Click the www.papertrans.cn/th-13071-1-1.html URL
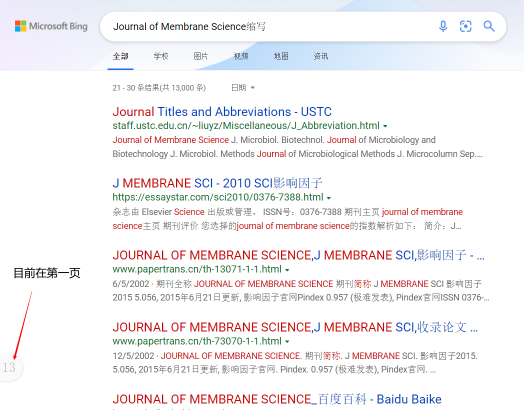Screen dimensions: 524x410 click(197, 269)
